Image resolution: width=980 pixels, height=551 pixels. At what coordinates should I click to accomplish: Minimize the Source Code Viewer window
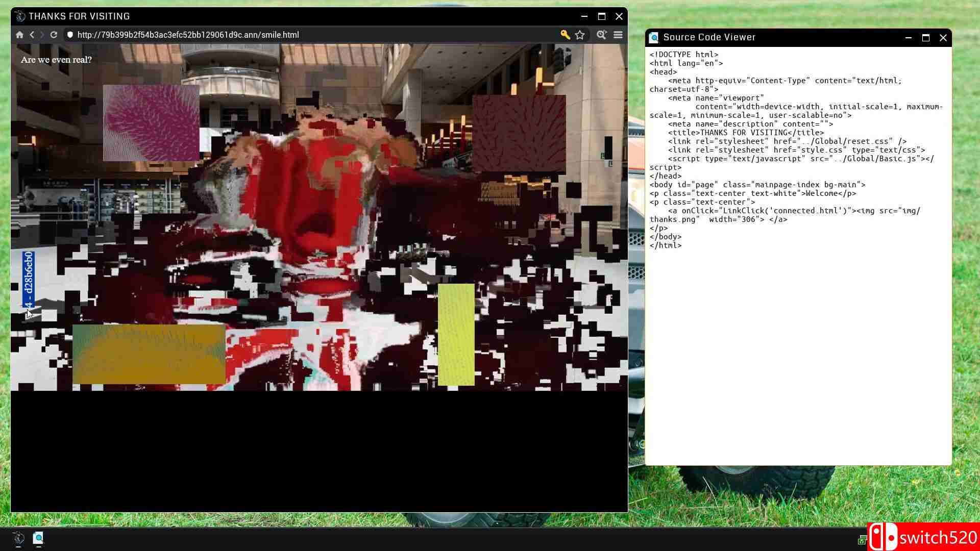tap(909, 38)
